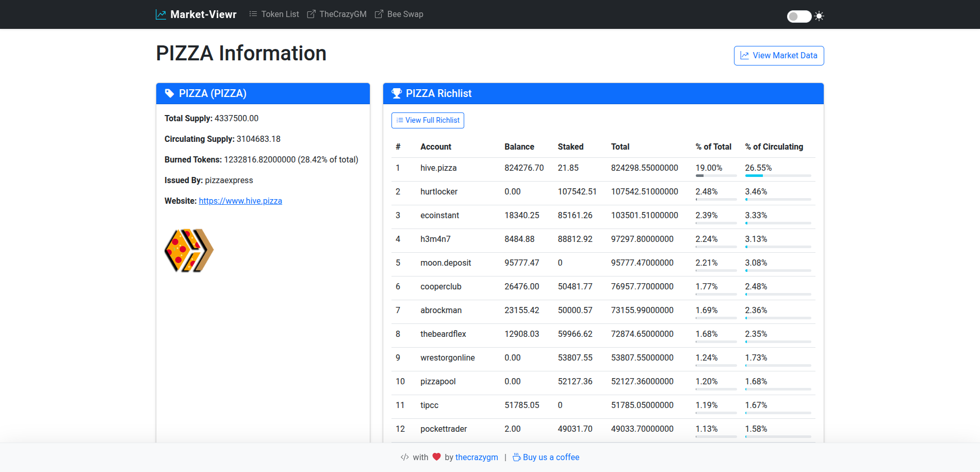The image size is (980, 472).
Task: Click the tag icon in PIZZA header
Action: 169,93
